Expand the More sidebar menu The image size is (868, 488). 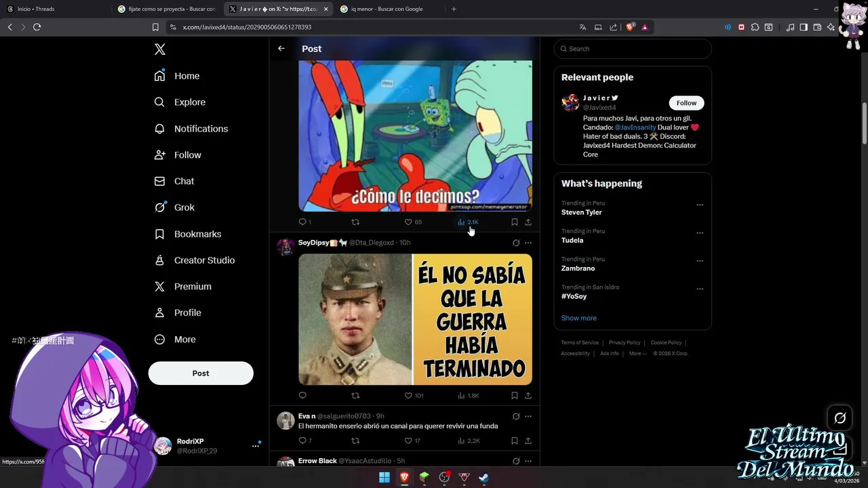pos(175,340)
